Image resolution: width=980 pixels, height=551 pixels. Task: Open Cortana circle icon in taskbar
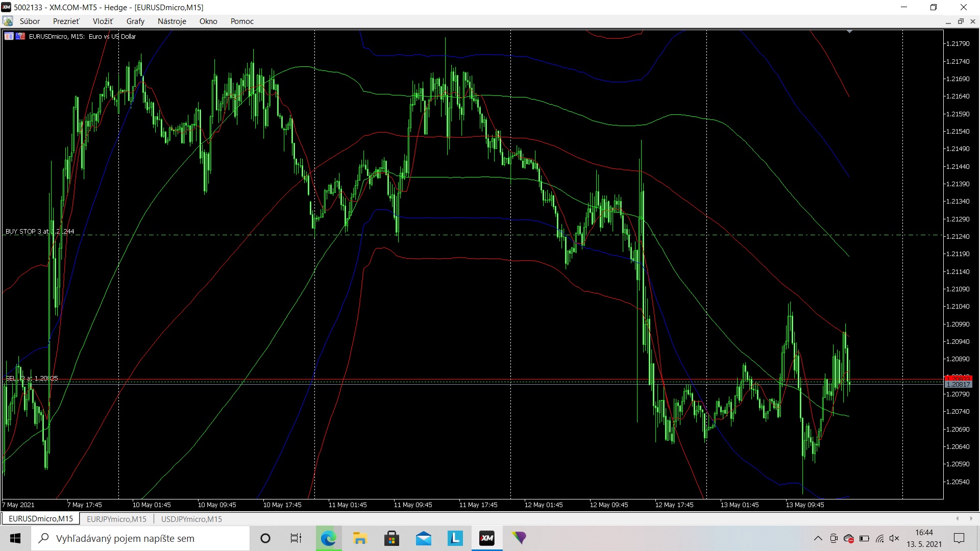point(265,538)
